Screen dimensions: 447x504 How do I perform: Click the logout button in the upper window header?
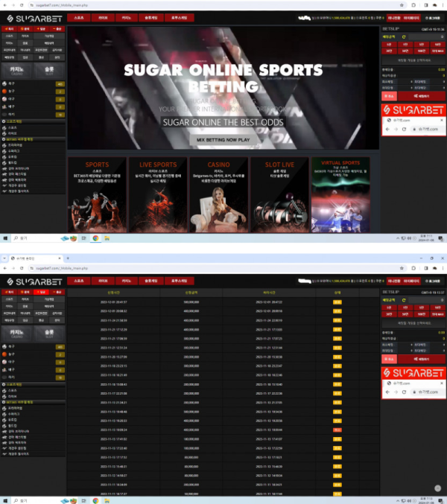[x=433, y=18]
